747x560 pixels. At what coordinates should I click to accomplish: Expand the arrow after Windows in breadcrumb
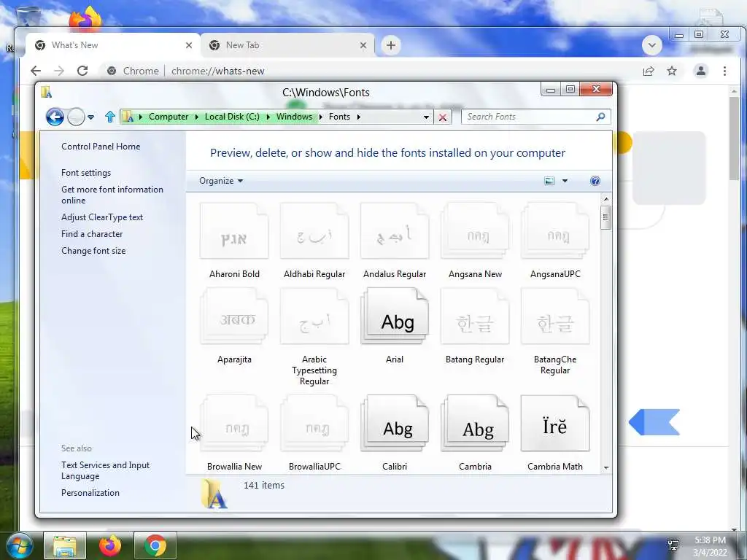(321, 117)
